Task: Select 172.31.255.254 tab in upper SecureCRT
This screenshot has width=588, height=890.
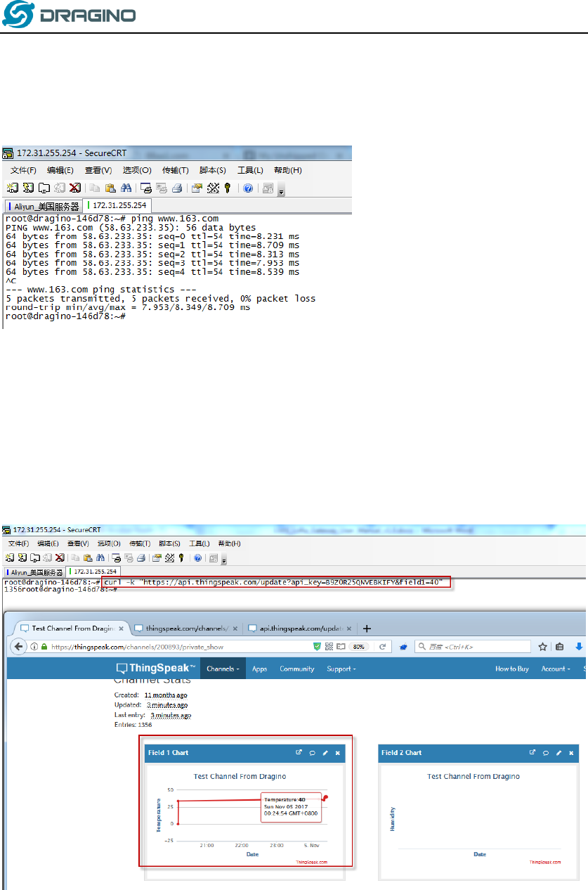Action: click(x=116, y=206)
